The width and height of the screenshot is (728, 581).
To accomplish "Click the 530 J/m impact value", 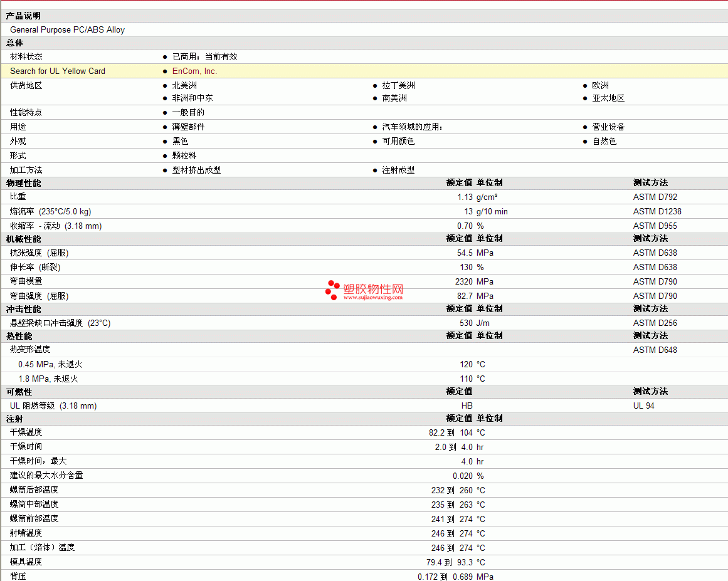I will tap(475, 323).
